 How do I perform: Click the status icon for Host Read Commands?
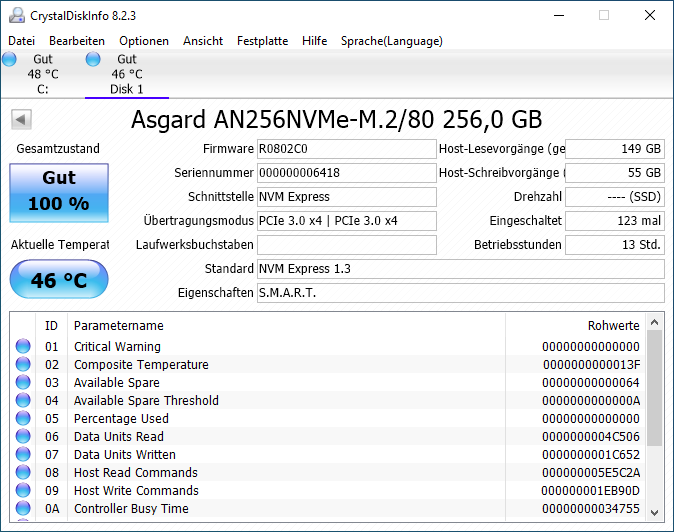[x=23, y=472]
